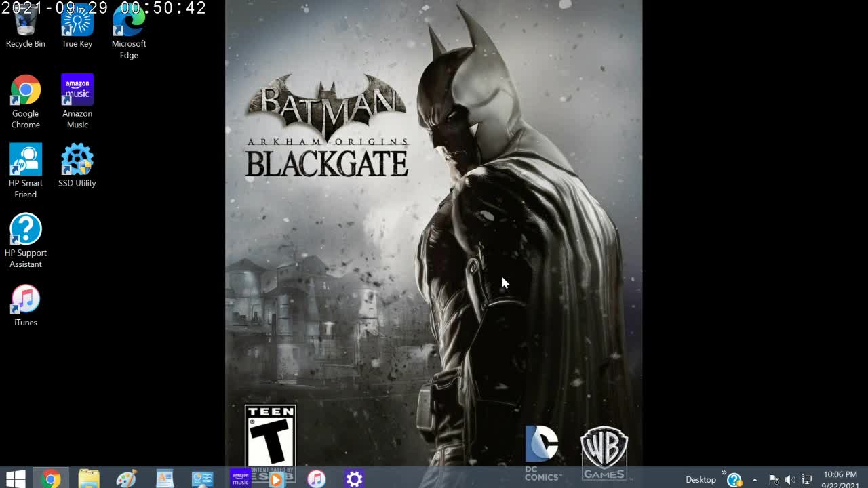
Task: Open the purple gear settings taskbar icon
Action: pyautogui.click(x=354, y=479)
